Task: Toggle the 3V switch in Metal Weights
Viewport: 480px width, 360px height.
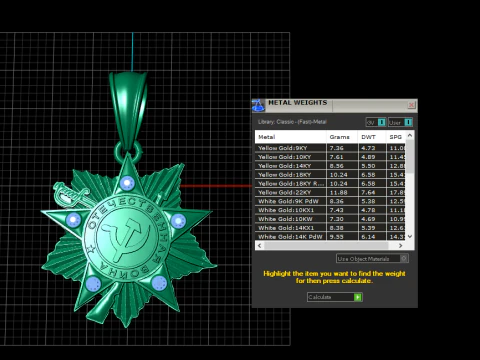Action: (x=376, y=122)
